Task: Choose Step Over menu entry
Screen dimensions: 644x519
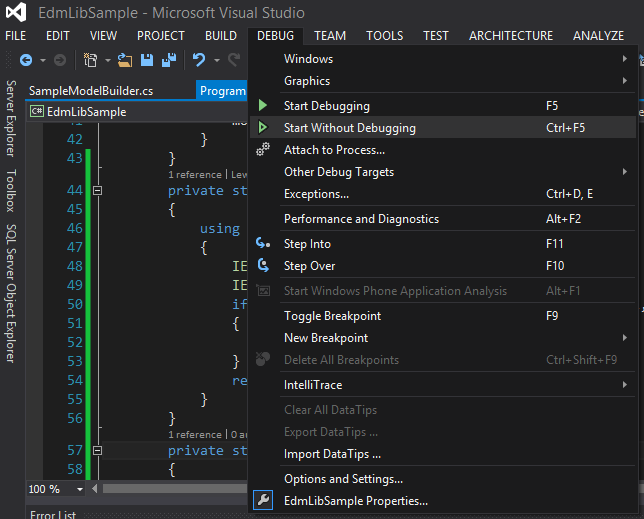Action: tap(443, 266)
